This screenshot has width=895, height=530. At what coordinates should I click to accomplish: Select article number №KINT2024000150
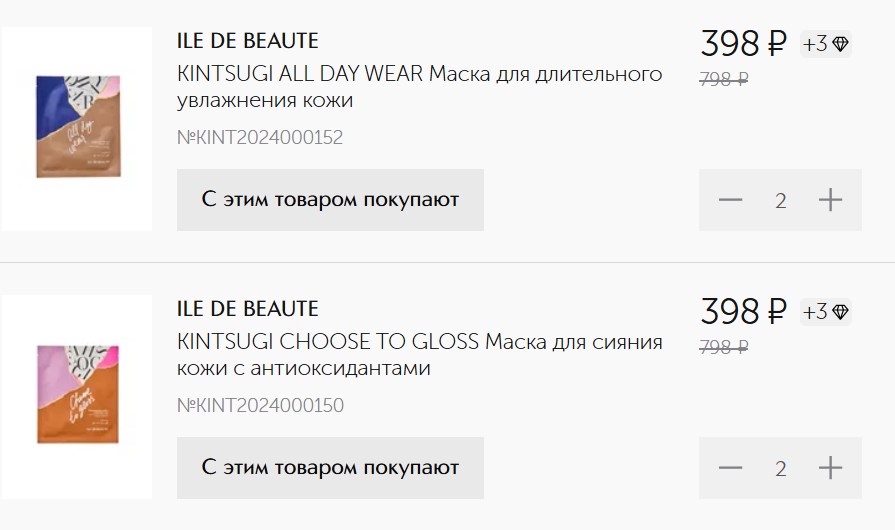tap(260, 406)
